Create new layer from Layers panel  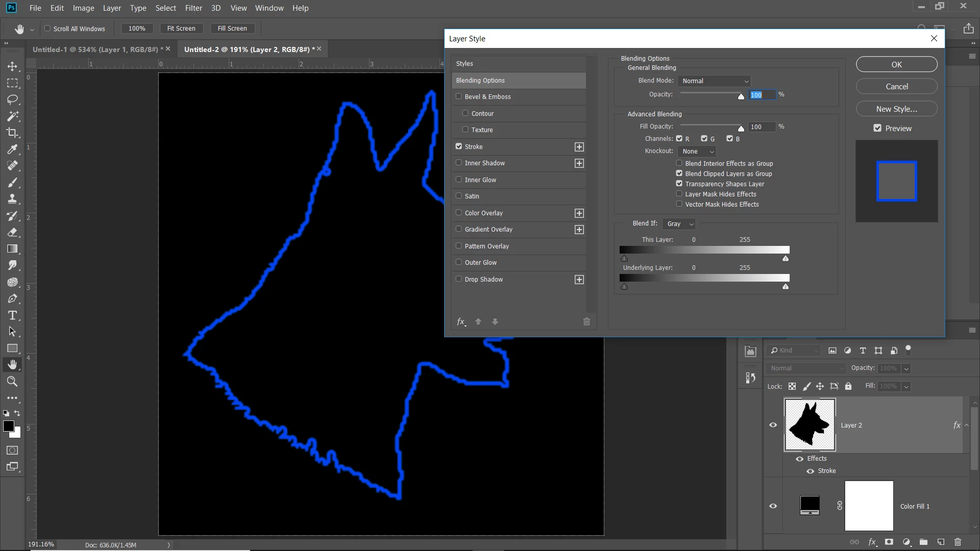[941, 542]
